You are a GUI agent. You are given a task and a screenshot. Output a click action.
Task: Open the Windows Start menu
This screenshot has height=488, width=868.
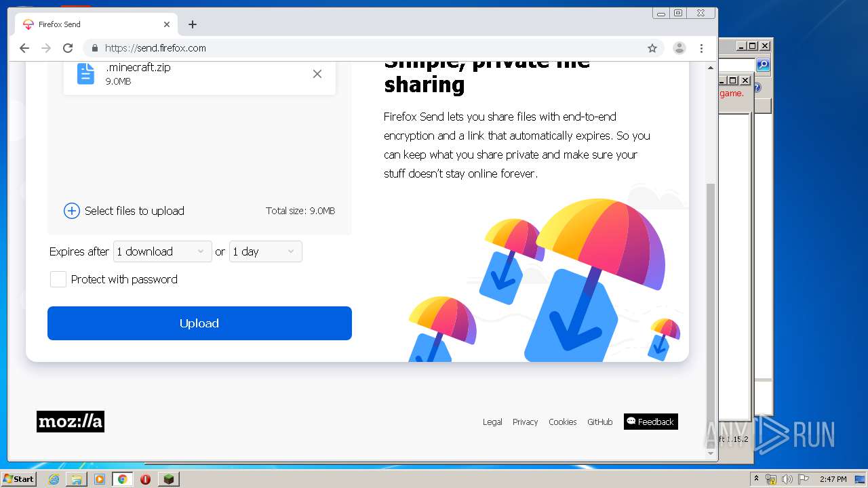point(18,479)
